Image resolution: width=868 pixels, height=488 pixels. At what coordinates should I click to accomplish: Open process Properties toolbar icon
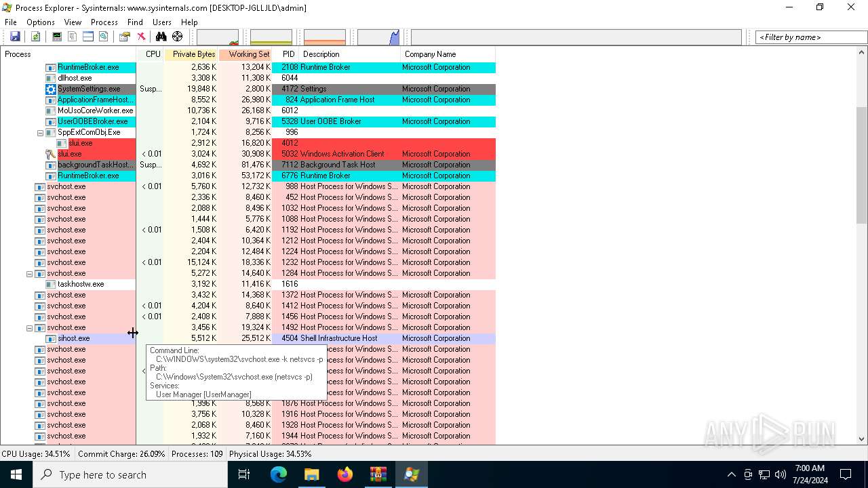(x=125, y=37)
